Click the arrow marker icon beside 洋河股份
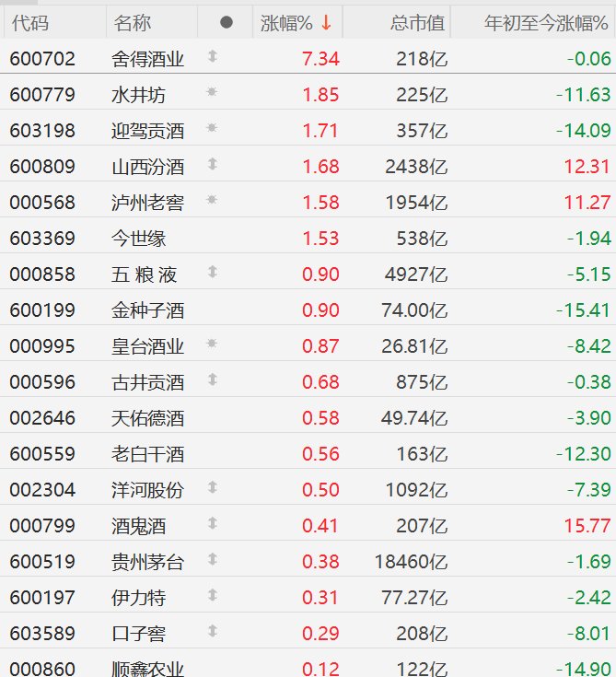Viewport: 616px width, 677px height. click(212, 487)
